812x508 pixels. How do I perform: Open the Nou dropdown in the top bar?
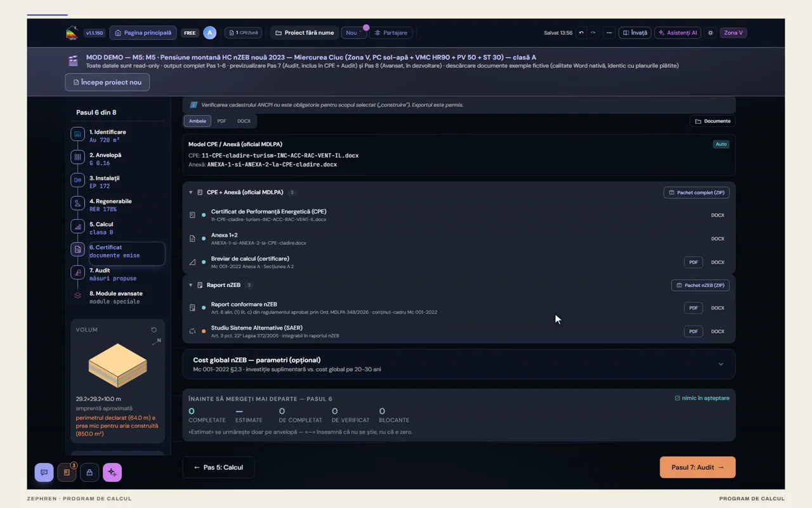[x=354, y=33]
